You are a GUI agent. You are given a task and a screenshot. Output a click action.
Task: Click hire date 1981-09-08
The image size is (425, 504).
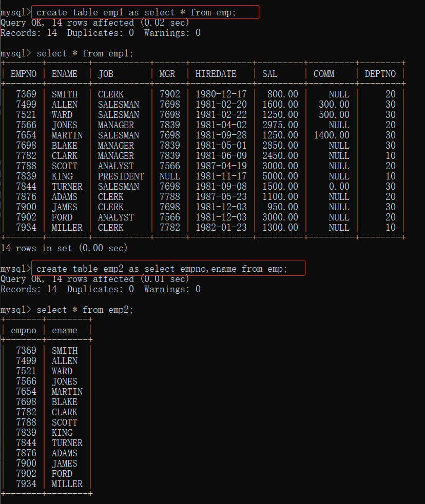click(221, 187)
